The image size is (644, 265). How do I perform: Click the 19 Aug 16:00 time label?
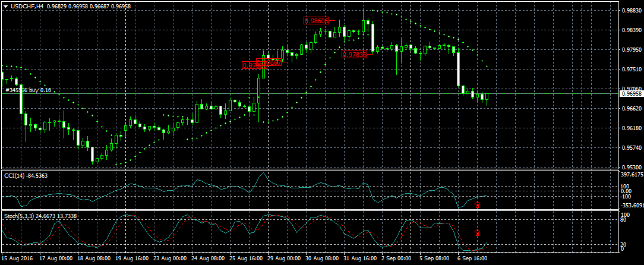(x=132, y=259)
